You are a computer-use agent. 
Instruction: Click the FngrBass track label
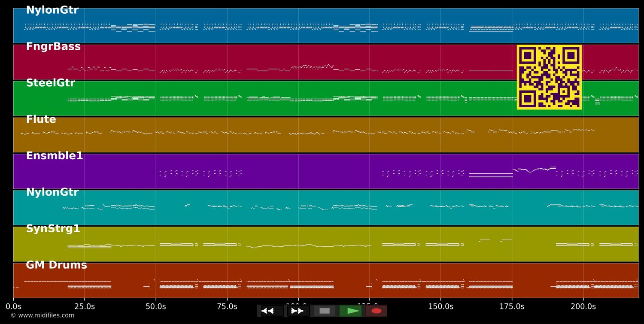pos(53,46)
